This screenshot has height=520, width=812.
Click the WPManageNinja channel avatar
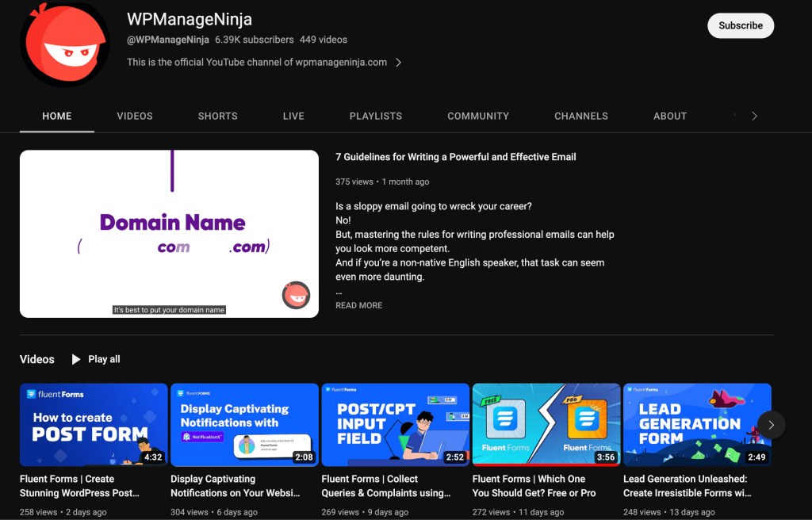pos(65,44)
